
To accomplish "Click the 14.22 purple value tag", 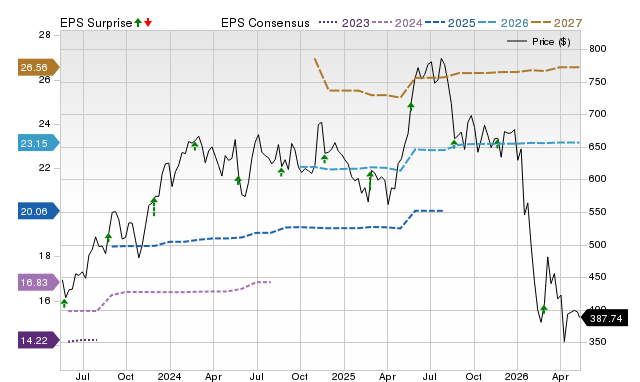I will (38, 340).
